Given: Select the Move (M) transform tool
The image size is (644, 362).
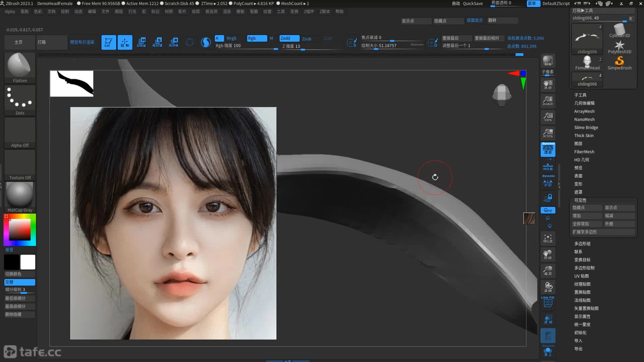Looking at the screenshot, I should (x=141, y=43).
